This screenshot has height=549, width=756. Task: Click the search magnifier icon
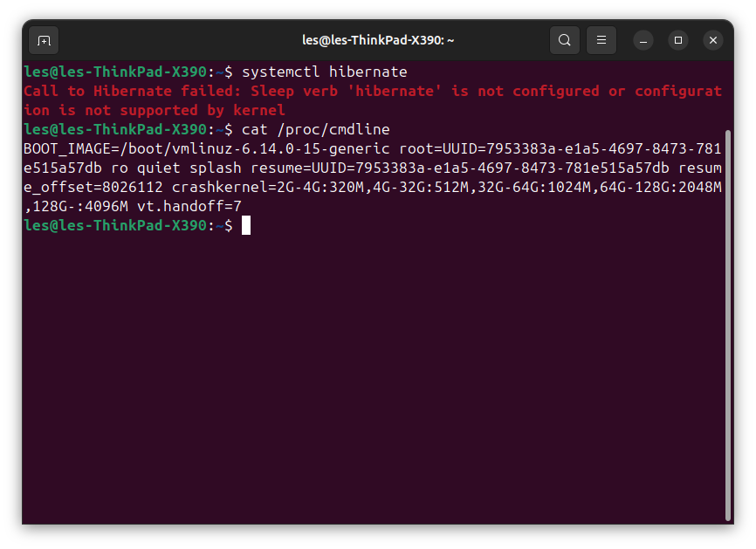coord(564,39)
